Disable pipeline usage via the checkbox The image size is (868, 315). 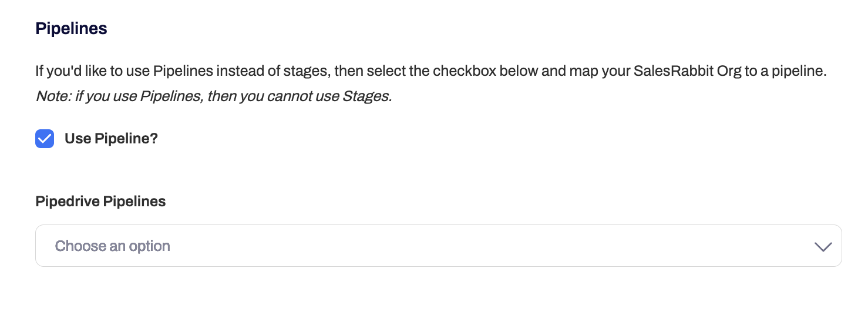point(45,139)
